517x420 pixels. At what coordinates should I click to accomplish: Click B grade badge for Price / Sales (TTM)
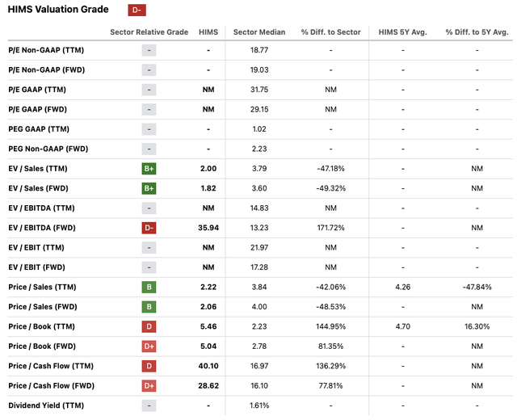149,288
